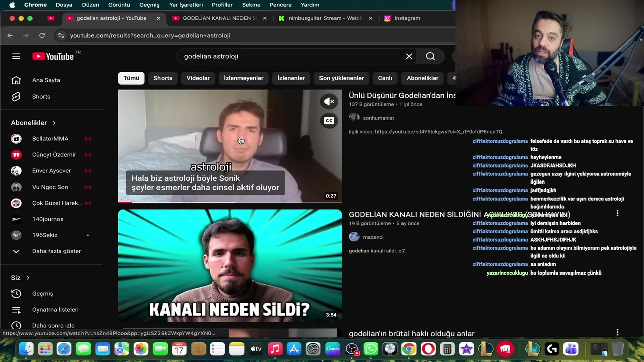The image size is (644, 362).
Task: Open the Apple menu
Action: pyautogui.click(x=12, y=5)
